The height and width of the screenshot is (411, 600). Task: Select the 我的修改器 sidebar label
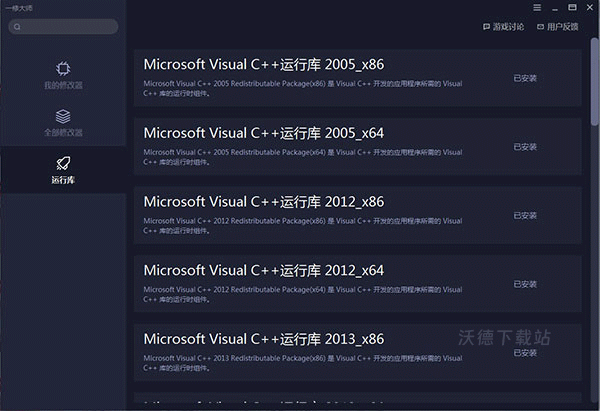point(63,85)
